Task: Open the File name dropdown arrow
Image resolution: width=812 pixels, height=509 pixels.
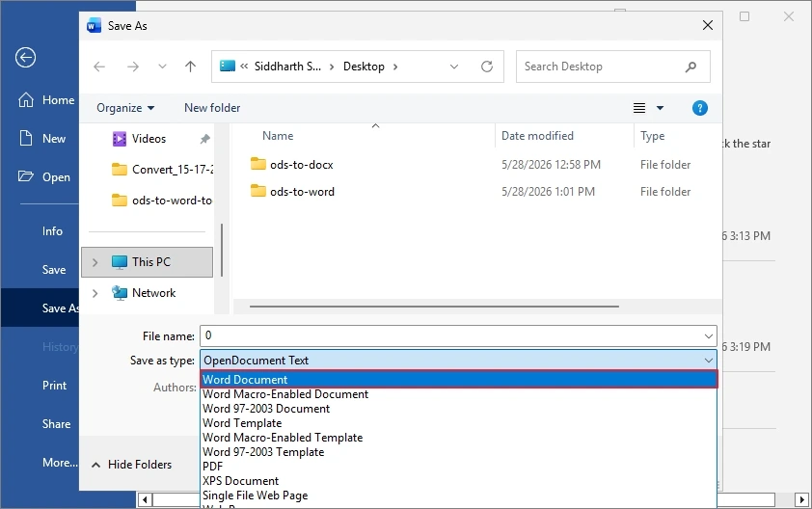Action: coord(709,336)
